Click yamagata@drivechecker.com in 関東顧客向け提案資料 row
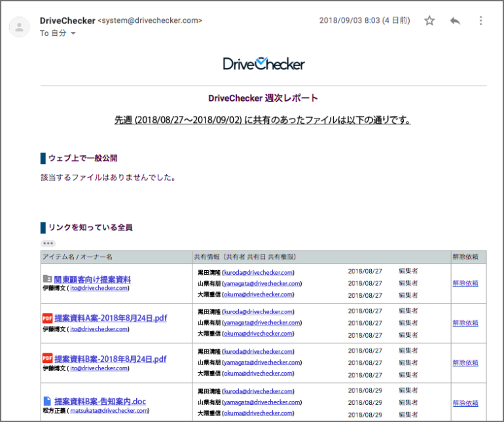Screen dimensions: 504x422 262,283
